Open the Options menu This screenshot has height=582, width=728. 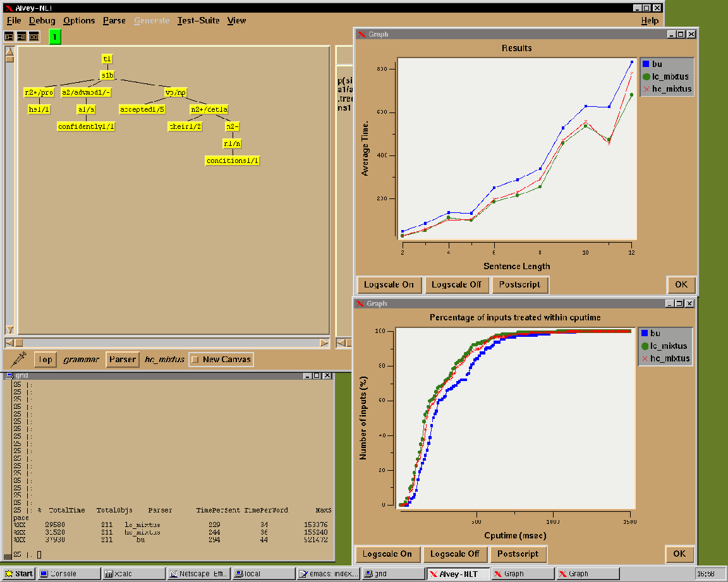coord(79,21)
